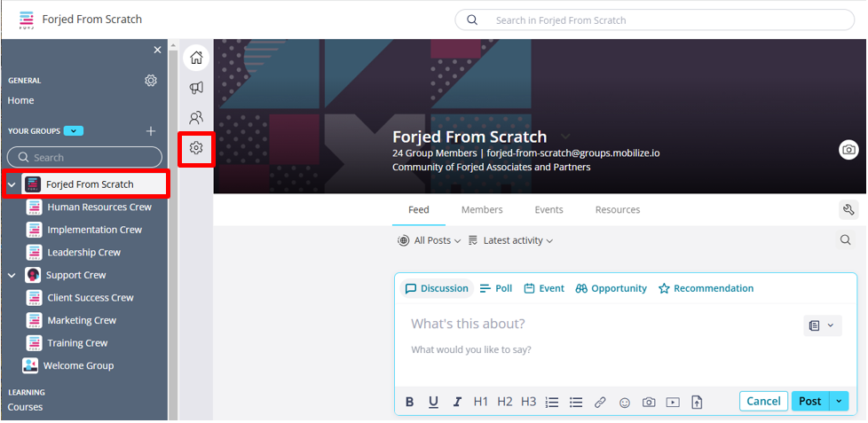Click the Cancel button
The height and width of the screenshot is (423, 868).
(763, 402)
